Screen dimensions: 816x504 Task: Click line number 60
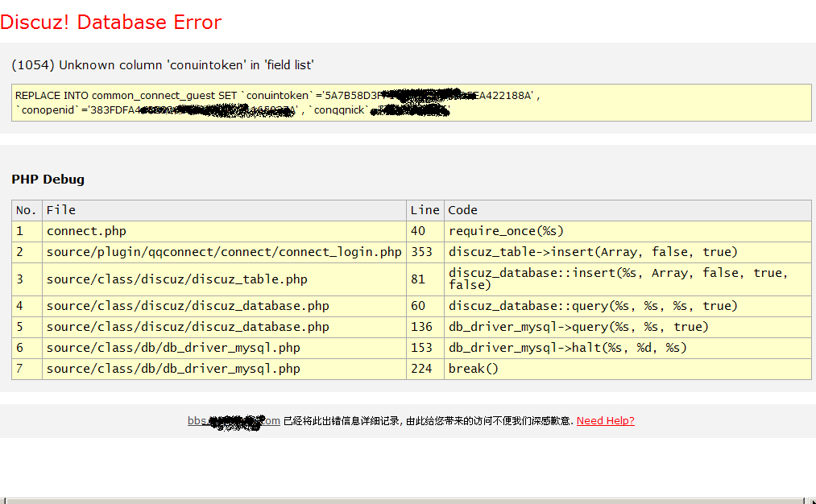coord(425,307)
